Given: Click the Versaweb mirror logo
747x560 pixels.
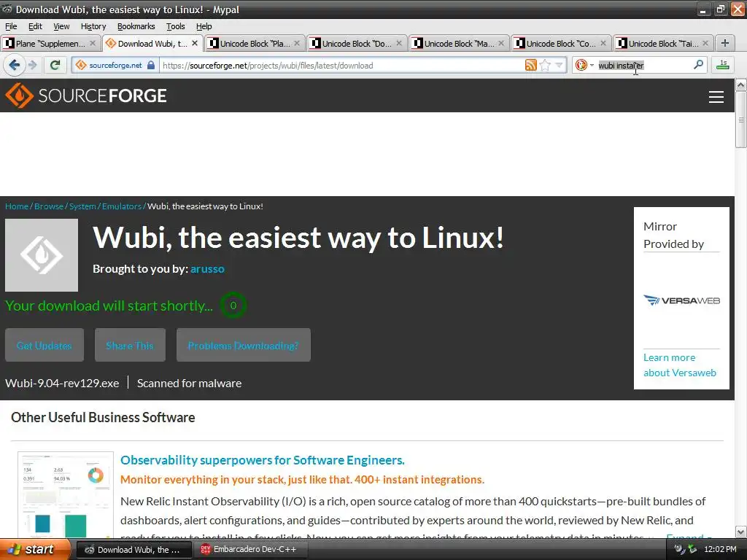Looking at the screenshot, I should coord(681,300).
